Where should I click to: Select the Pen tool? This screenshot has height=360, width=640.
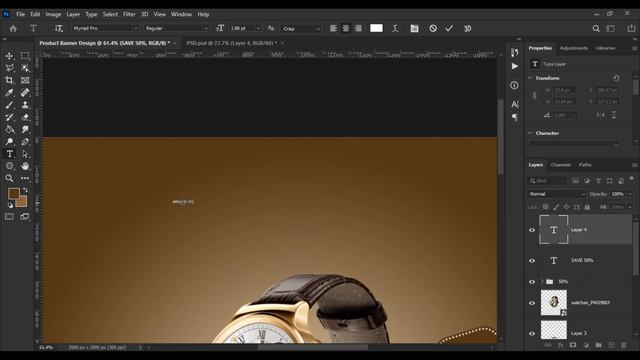click(25, 142)
